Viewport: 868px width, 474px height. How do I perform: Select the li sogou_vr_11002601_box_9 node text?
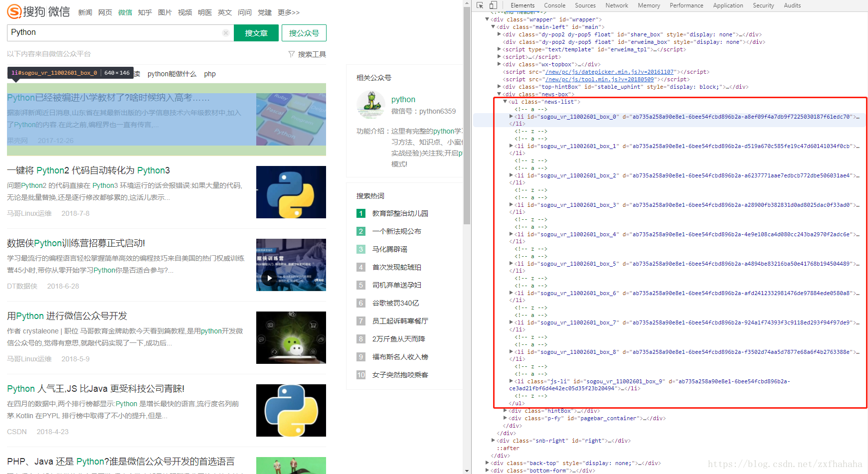coord(650,385)
